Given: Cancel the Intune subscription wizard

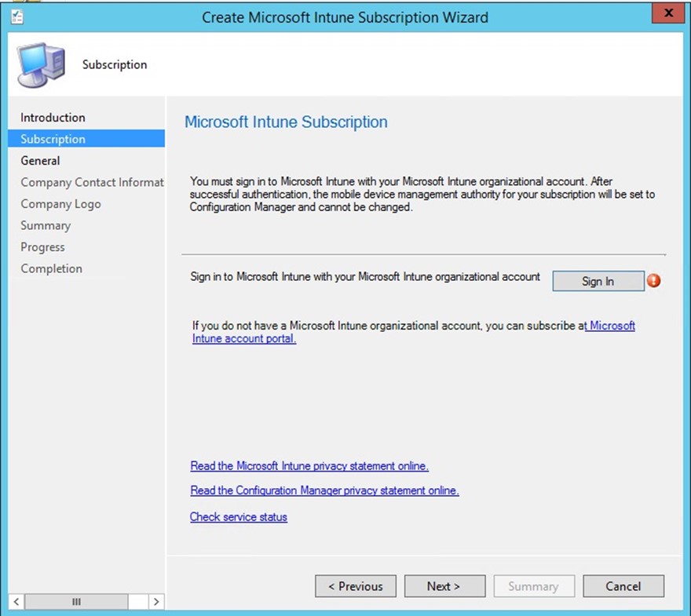Looking at the screenshot, I should pyautogui.click(x=623, y=586).
